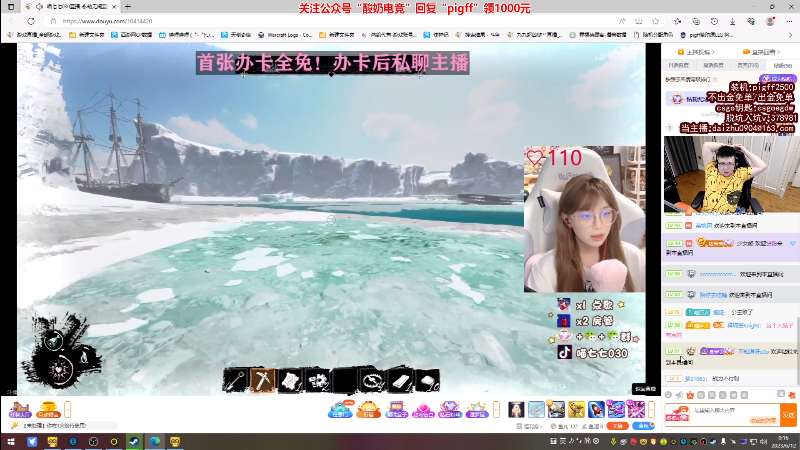Expand the middle activity list arrow

[496, 409]
